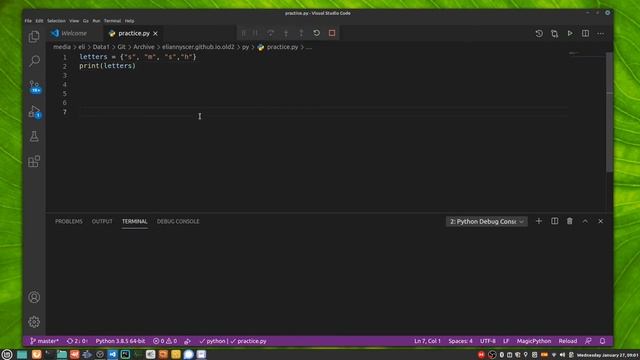Pause the debugger from debug toolbar

pyautogui.click(x=255, y=33)
